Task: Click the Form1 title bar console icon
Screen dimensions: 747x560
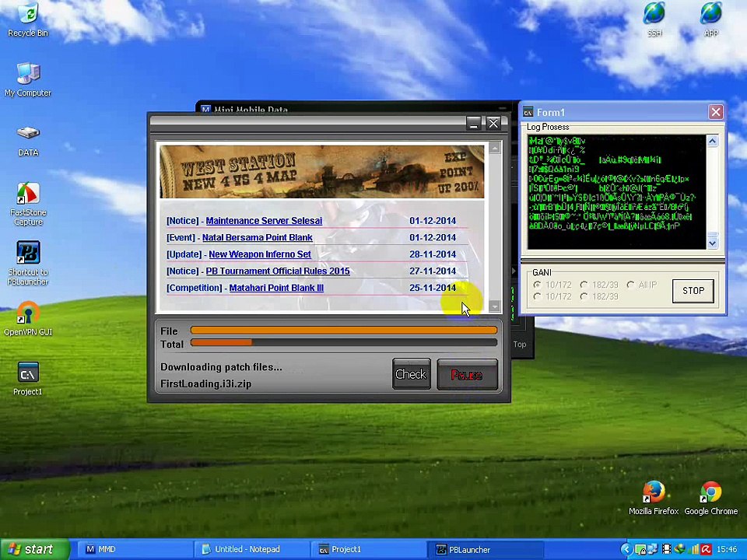Action: point(528,112)
